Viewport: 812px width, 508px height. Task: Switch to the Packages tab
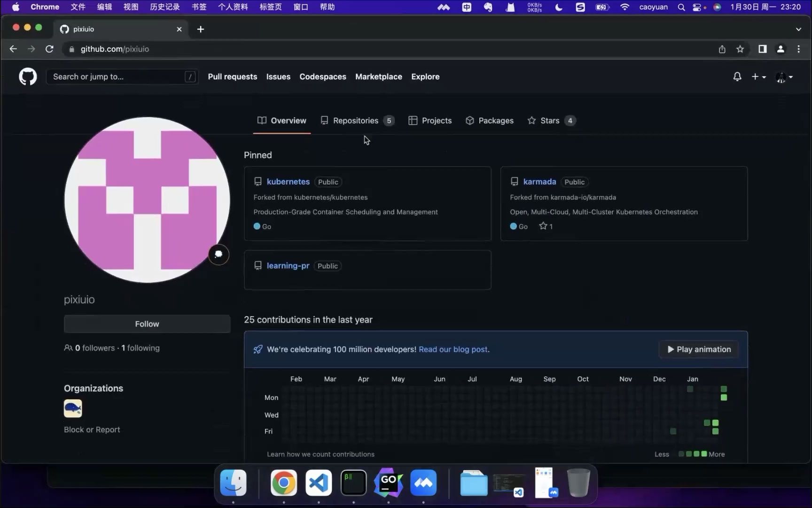tap(489, 121)
